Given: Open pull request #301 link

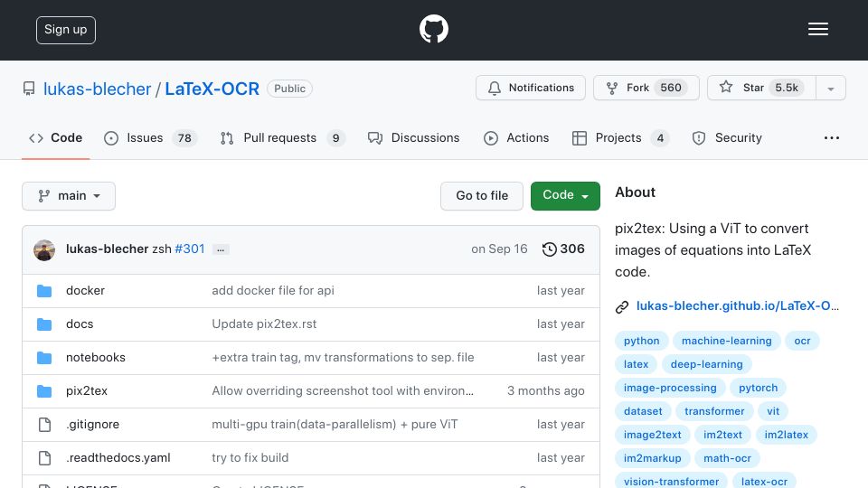Looking at the screenshot, I should pyautogui.click(x=190, y=249).
